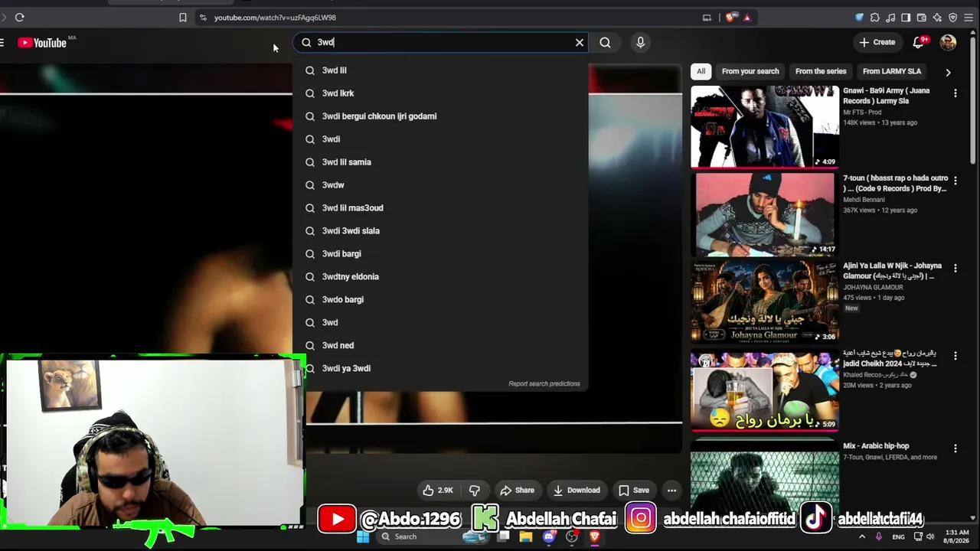Click the install/cast screen icon in address bar
Viewport: 980px width, 551px height.
pos(707,18)
